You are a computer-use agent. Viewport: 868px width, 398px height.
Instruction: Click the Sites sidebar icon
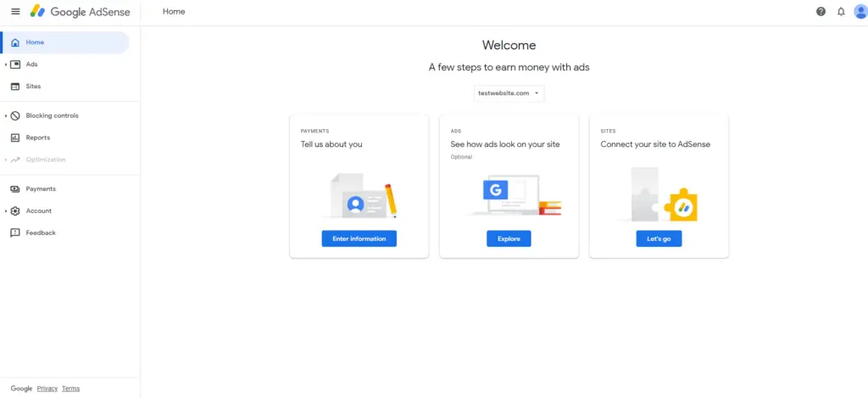tap(15, 87)
